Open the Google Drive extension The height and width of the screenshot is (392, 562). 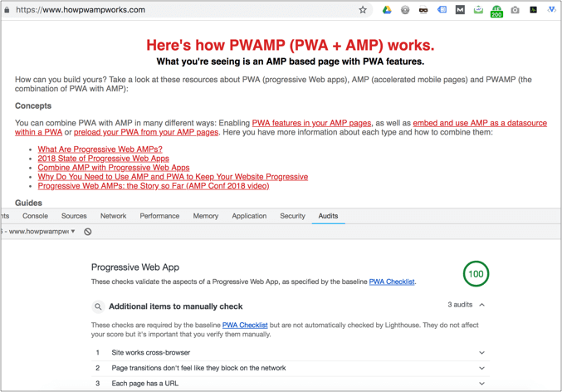point(387,10)
